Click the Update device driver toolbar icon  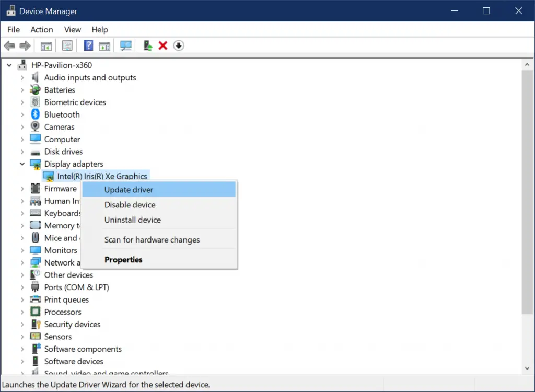pos(147,45)
